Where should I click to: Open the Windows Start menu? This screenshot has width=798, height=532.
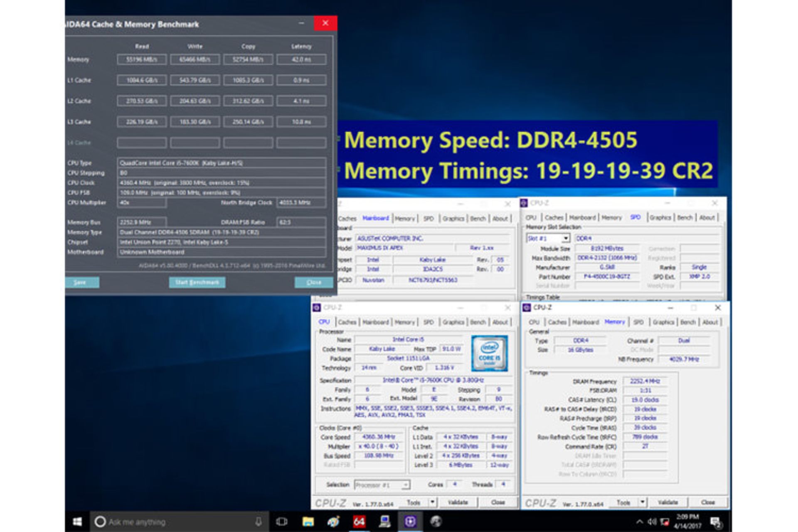pos(77,522)
